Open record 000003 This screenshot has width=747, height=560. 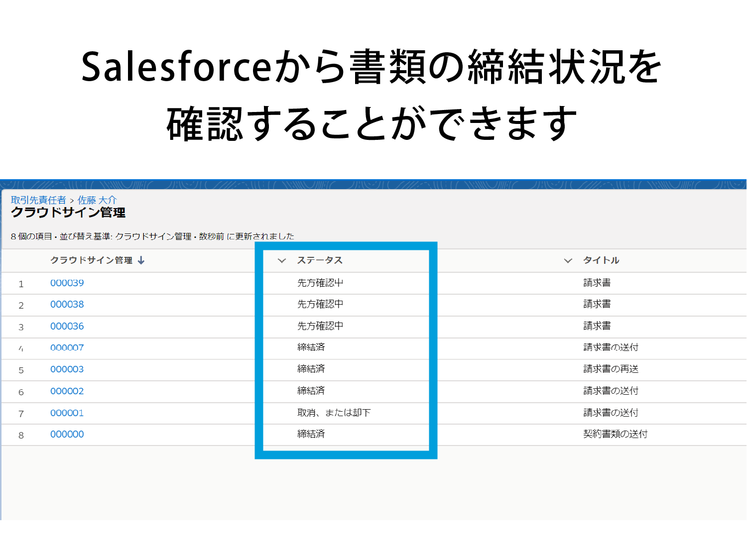pos(67,369)
